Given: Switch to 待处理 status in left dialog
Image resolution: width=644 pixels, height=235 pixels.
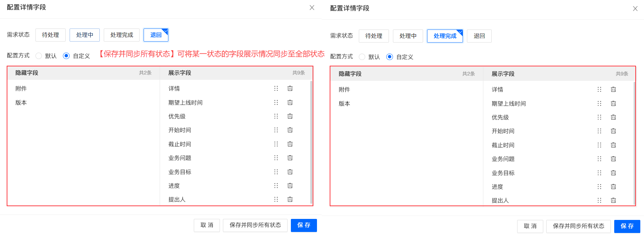Looking at the screenshot, I should coord(51,35).
